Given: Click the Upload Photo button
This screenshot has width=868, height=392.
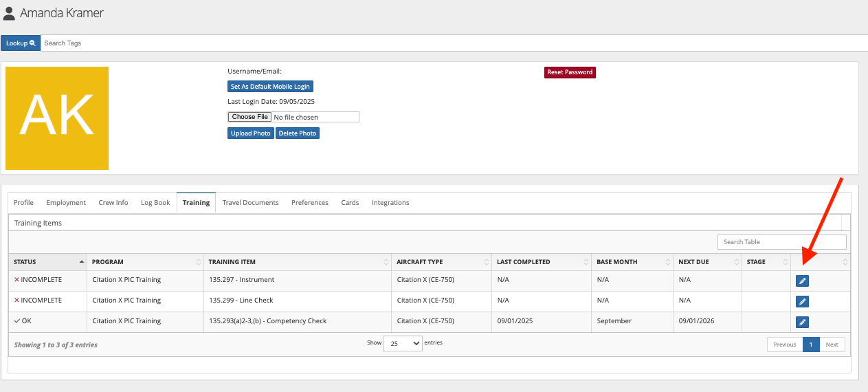Looking at the screenshot, I should coord(250,133).
